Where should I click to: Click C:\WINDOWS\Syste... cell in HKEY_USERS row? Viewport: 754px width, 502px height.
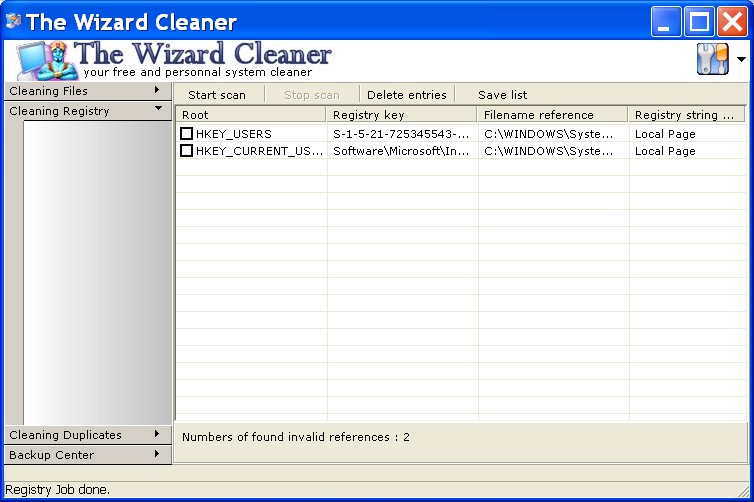point(549,134)
